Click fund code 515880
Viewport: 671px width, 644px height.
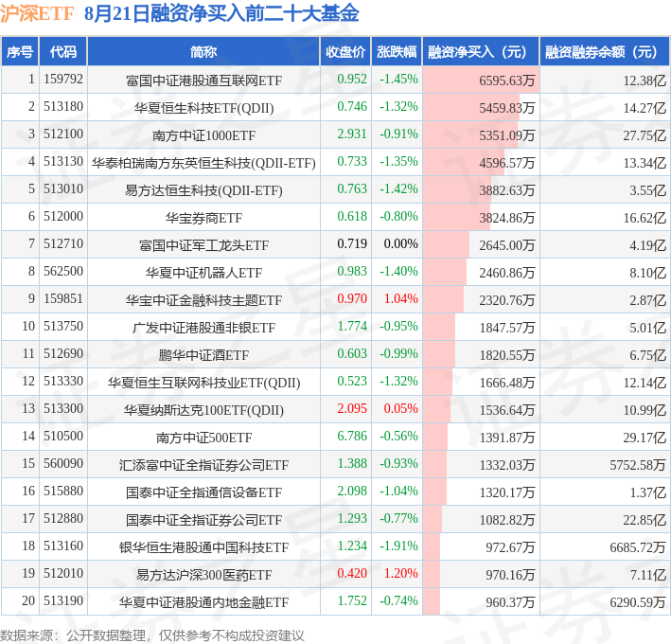tap(62, 491)
